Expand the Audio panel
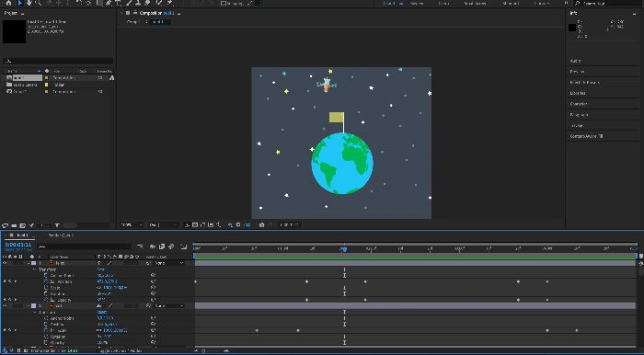Image resolution: width=644 pixels, height=355 pixels. click(575, 61)
